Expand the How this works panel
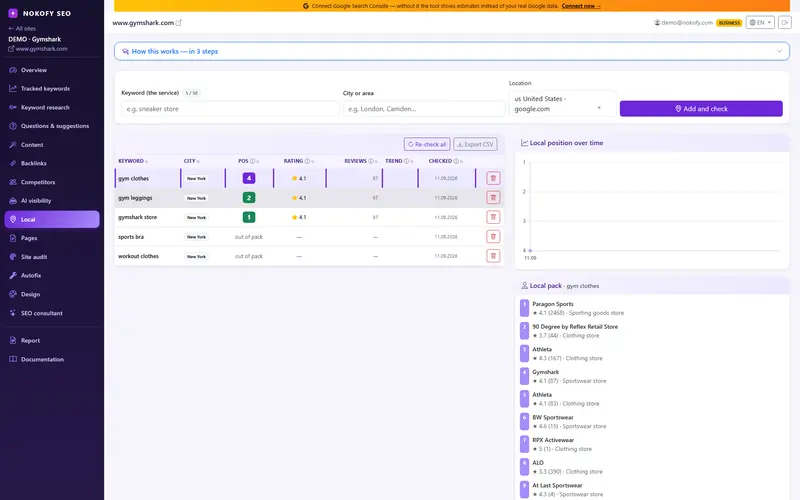Image resolution: width=800 pixels, height=500 pixels. (452, 51)
